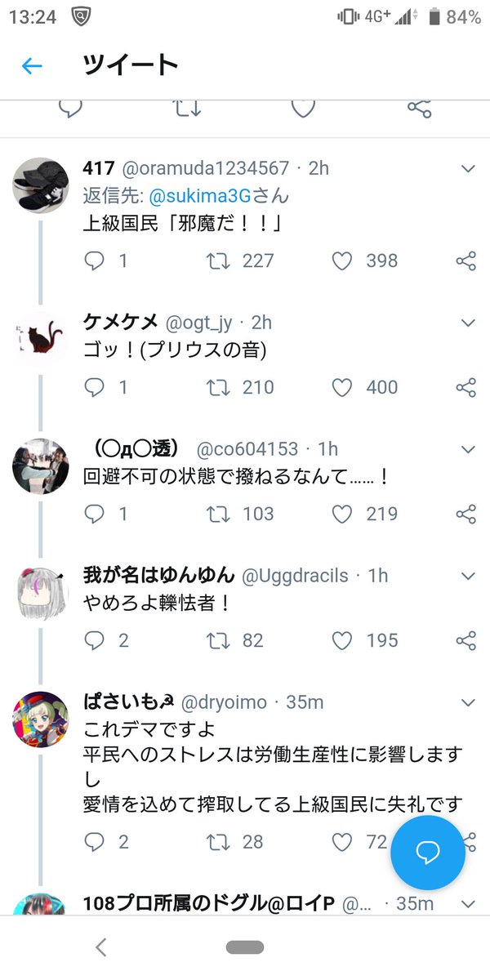Share 417's tweet
Screen dimensions: 490x980
(465, 261)
